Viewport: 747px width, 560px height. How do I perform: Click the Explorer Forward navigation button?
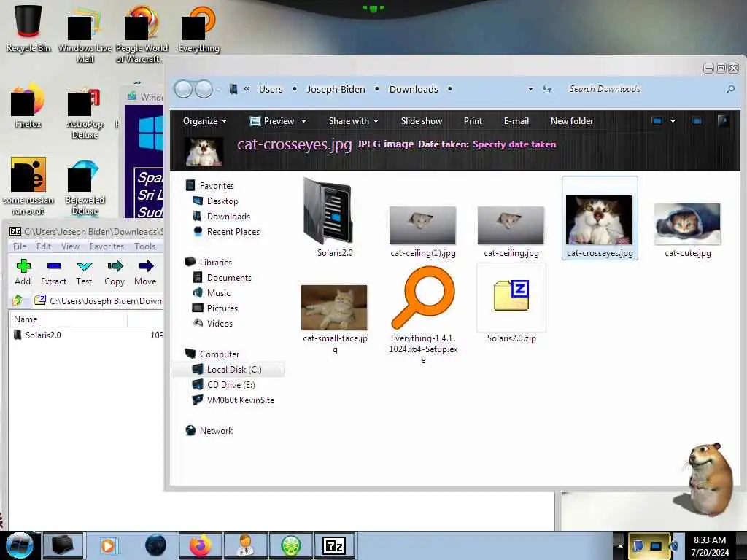(204, 89)
